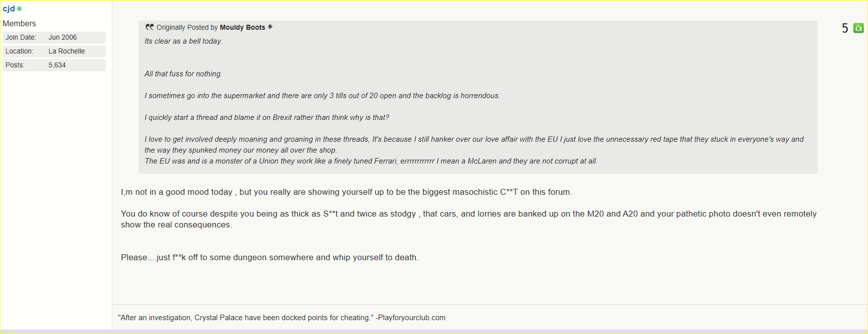Click the green thumbs-up like icon
Screen dimensions: 868x334
point(859,28)
